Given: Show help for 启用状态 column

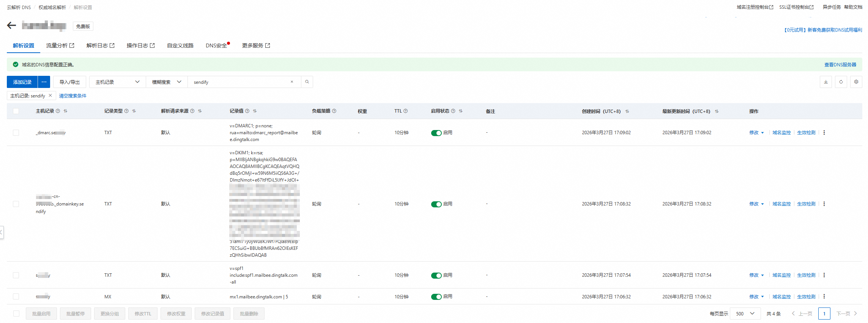Looking at the screenshot, I should coord(453,111).
